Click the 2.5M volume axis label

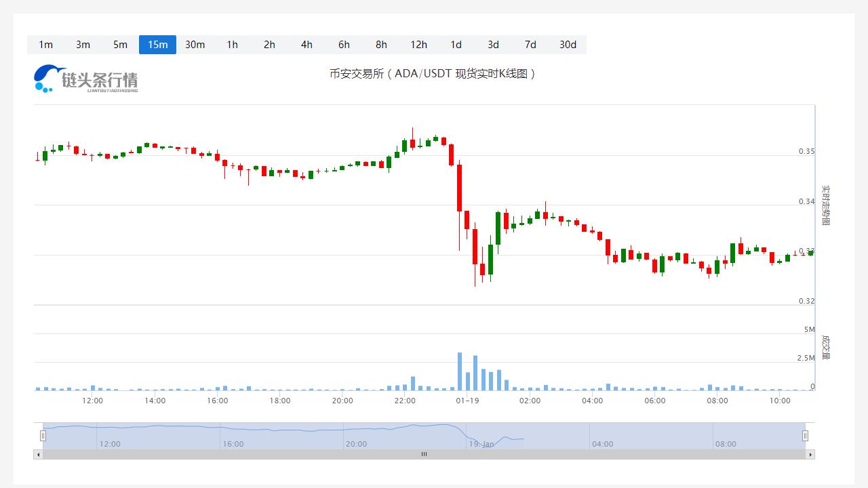tap(806, 358)
